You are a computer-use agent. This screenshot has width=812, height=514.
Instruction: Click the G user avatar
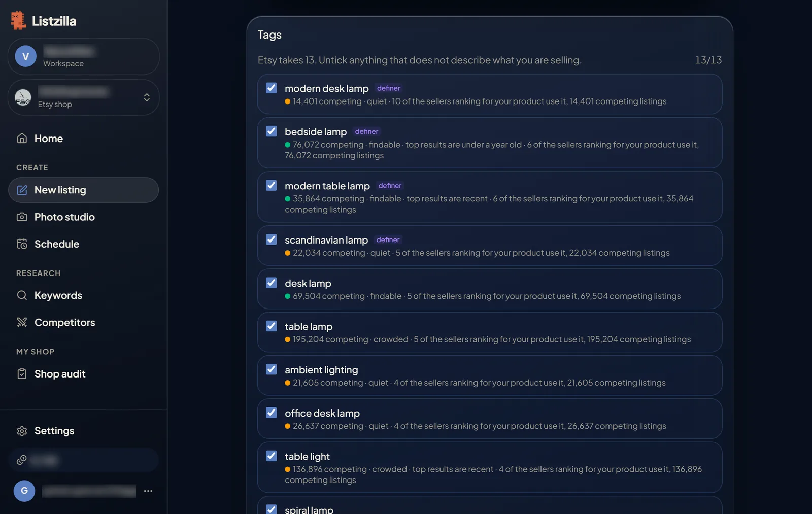click(x=24, y=491)
